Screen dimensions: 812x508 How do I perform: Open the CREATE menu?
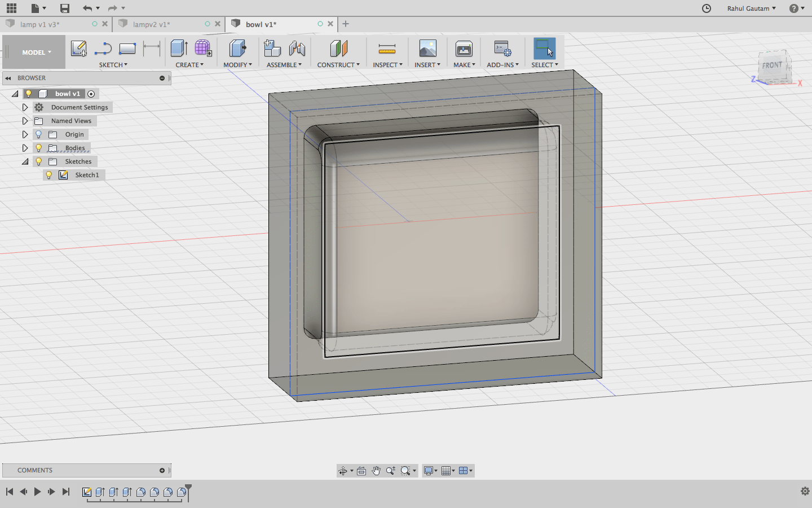click(189, 65)
